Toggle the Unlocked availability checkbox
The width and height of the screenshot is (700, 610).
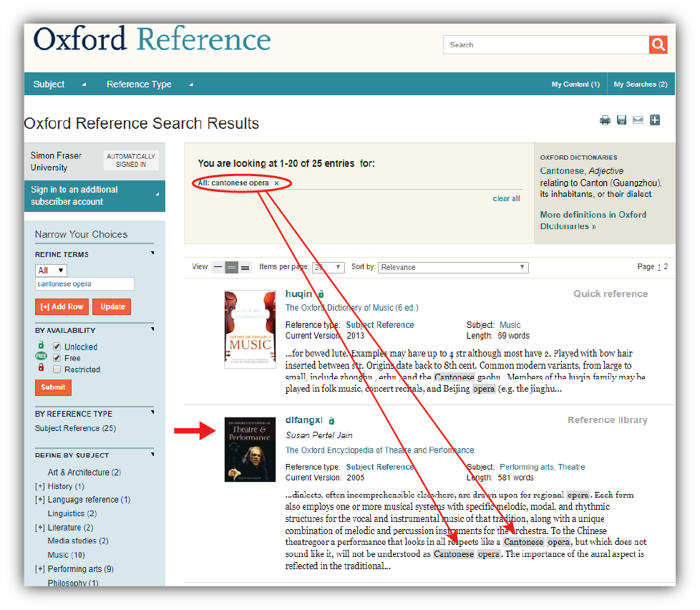coord(57,347)
